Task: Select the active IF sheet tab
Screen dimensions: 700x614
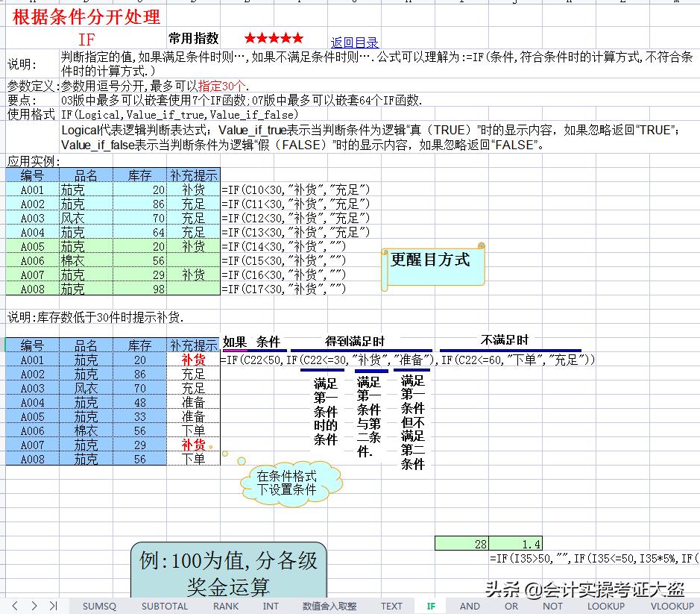Action: [430, 607]
